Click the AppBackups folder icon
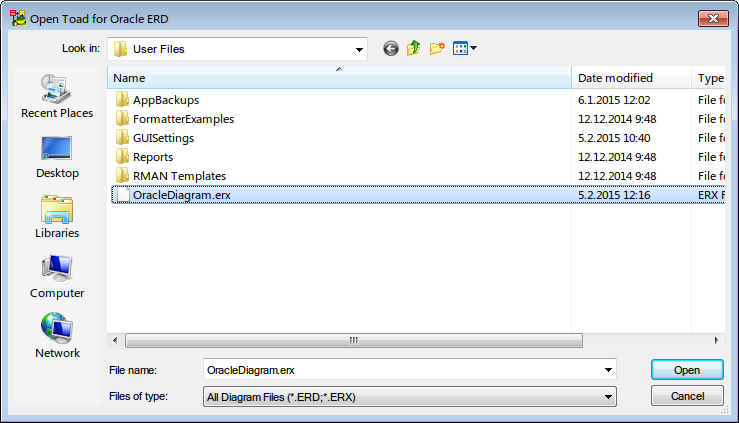 (122, 99)
